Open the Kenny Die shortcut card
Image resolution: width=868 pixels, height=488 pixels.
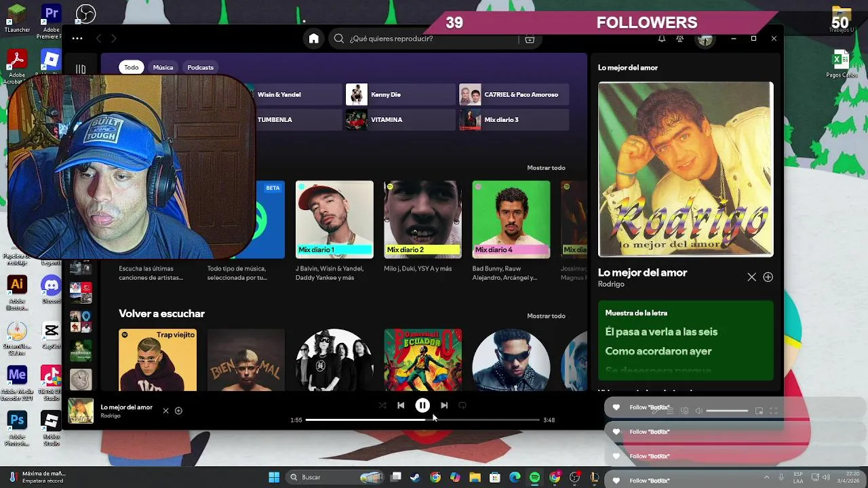click(401, 94)
